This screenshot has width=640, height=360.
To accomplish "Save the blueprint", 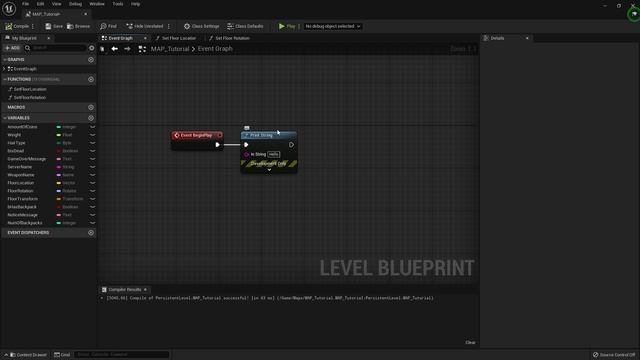I will pos(54,26).
